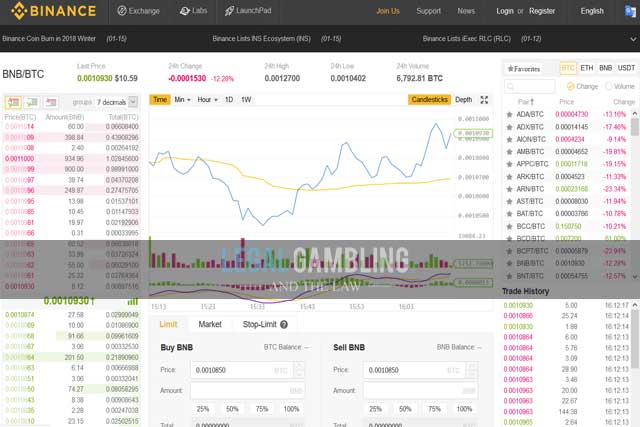Open the Min interval dropdown
The image size is (640, 427).
tap(182, 100)
